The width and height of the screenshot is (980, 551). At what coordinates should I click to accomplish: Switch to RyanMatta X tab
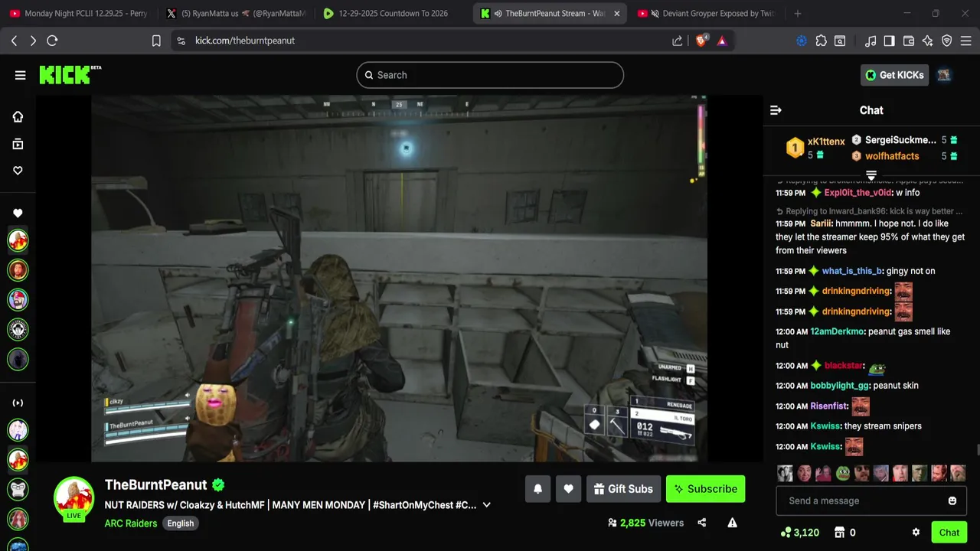point(236,13)
